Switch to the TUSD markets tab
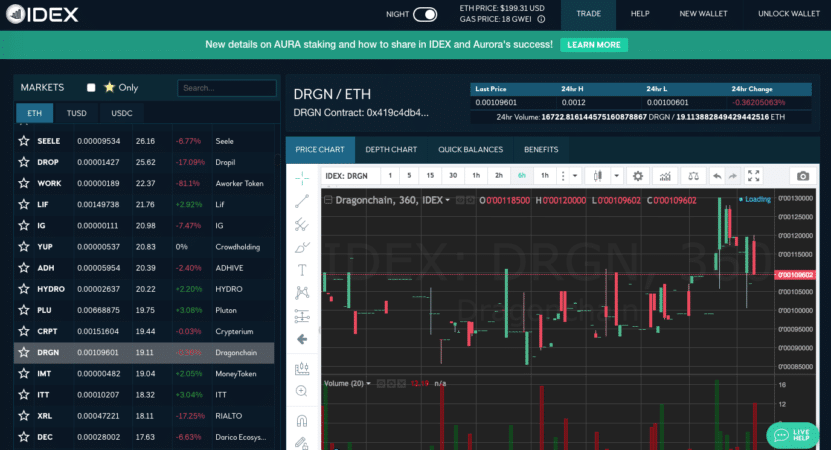Screen dimensions: 831x450 pos(76,113)
